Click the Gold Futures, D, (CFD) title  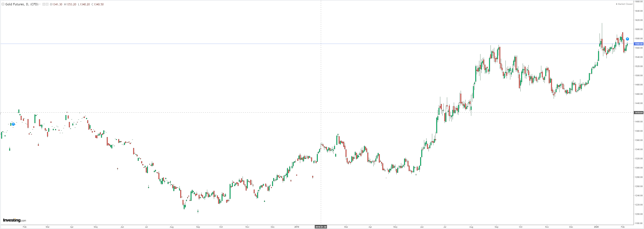(x=22, y=4)
